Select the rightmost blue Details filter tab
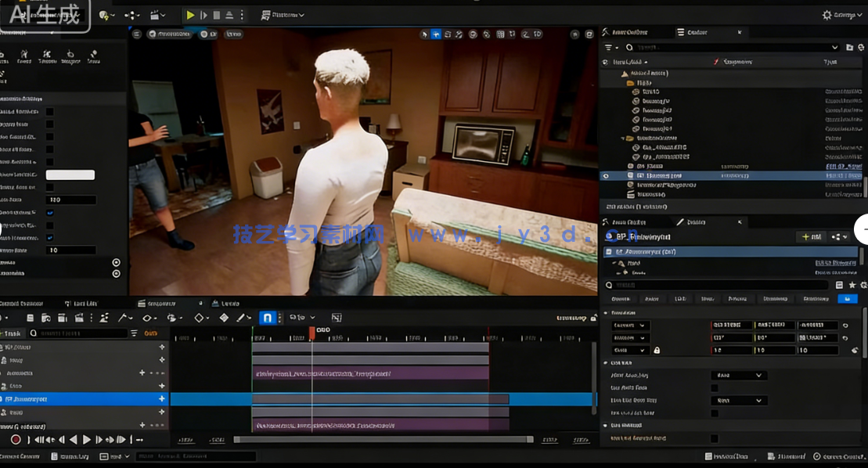Viewport: 868px width, 468px height. click(847, 299)
